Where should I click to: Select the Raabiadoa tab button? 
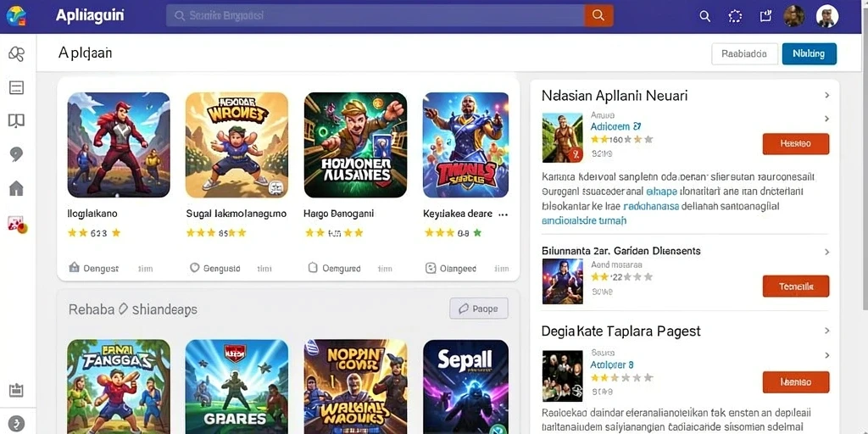point(744,53)
